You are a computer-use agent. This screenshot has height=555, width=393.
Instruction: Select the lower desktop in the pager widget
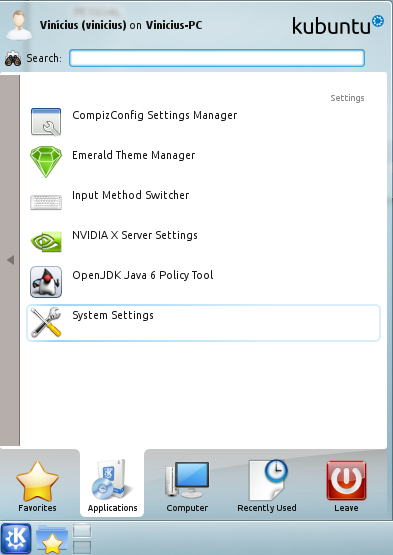82,547
